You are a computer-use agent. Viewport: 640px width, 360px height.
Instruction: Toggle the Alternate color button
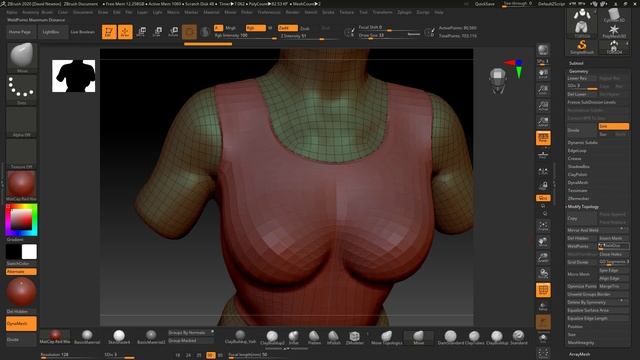pyautogui.click(x=21, y=271)
